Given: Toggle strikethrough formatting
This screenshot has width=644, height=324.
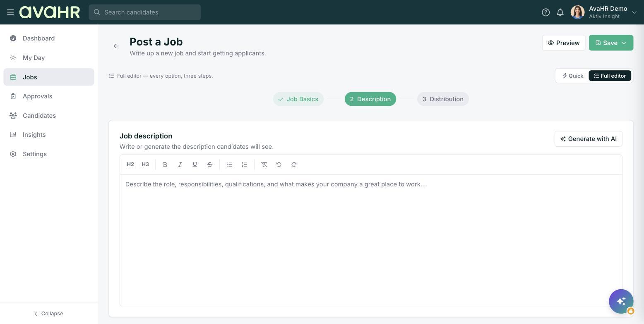Looking at the screenshot, I should pyautogui.click(x=210, y=164).
